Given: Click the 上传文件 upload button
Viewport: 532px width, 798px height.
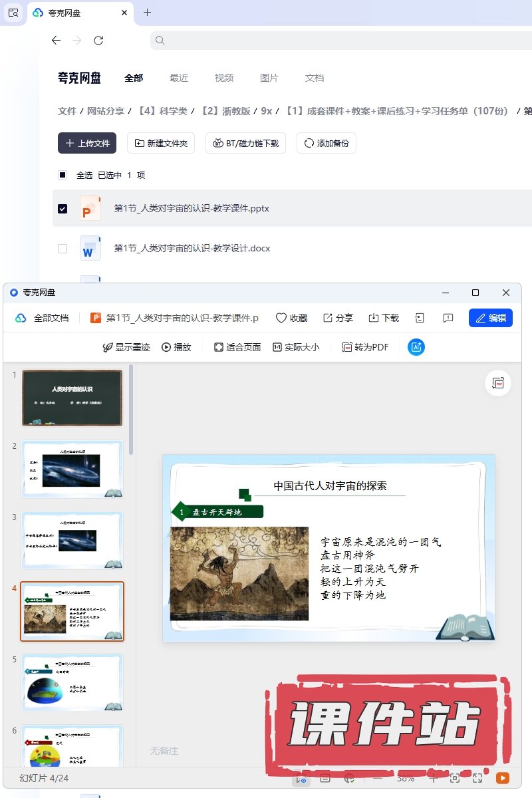Looking at the screenshot, I should point(87,143).
